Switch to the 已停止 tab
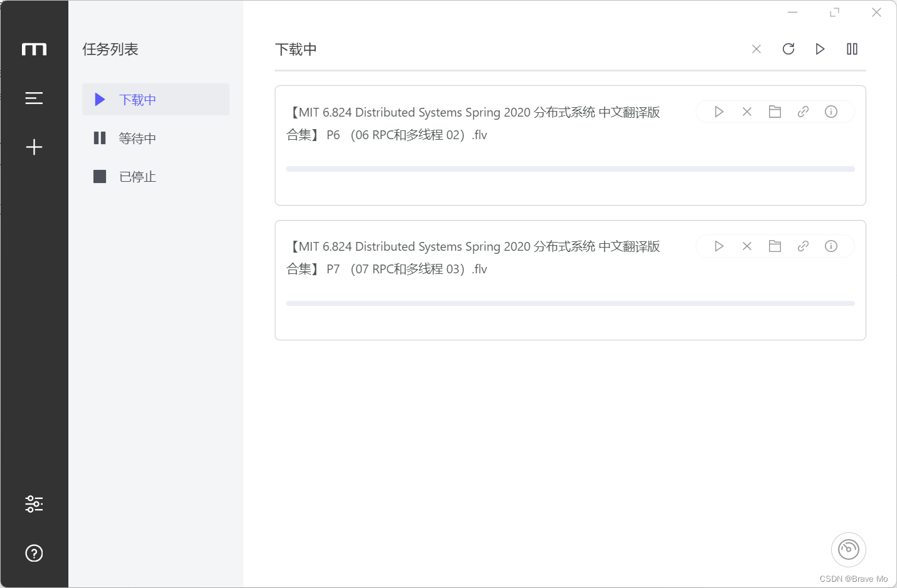The width and height of the screenshot is (897, 588). [156, 177]
